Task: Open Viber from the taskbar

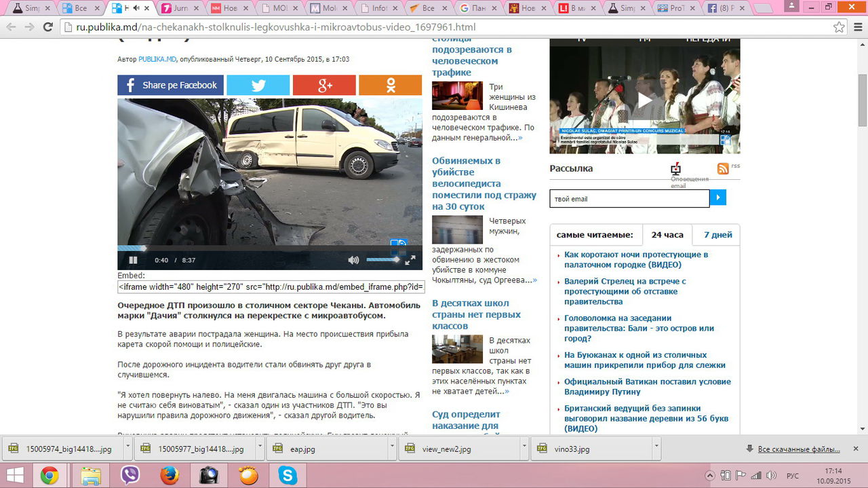Action: [x=129, y=476]
